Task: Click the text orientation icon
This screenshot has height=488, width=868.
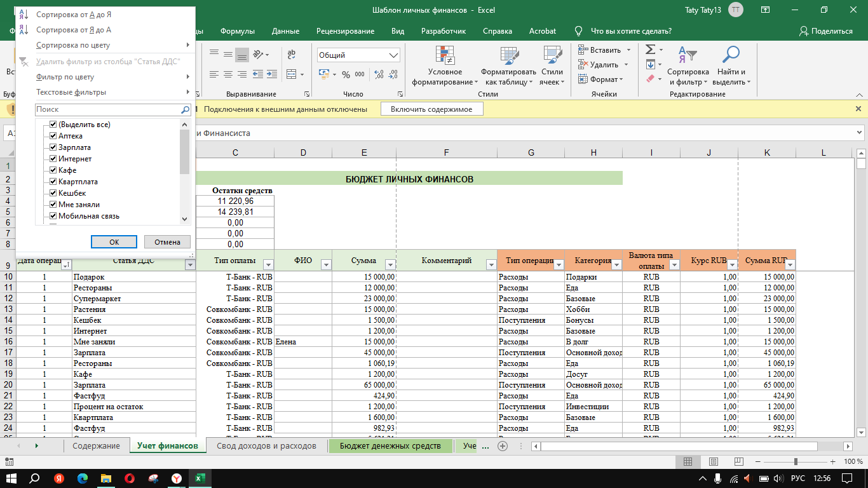Action: [259, 55]
